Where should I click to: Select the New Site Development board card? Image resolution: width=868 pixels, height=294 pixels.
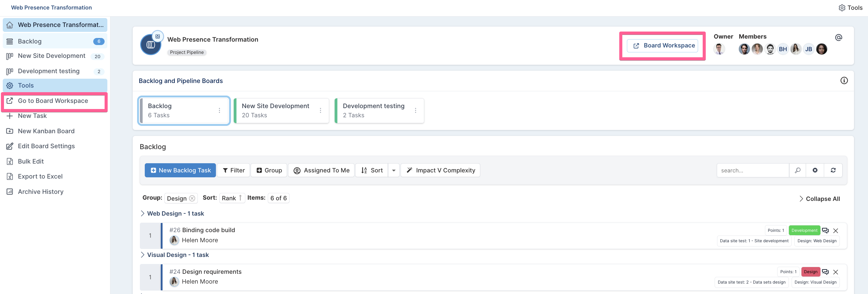[281, 111]
